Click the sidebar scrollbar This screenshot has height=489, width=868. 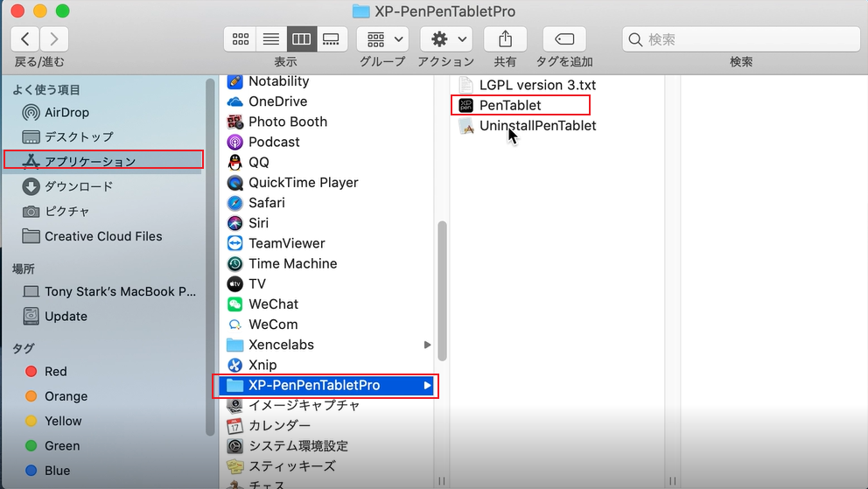tap(210, 257)
